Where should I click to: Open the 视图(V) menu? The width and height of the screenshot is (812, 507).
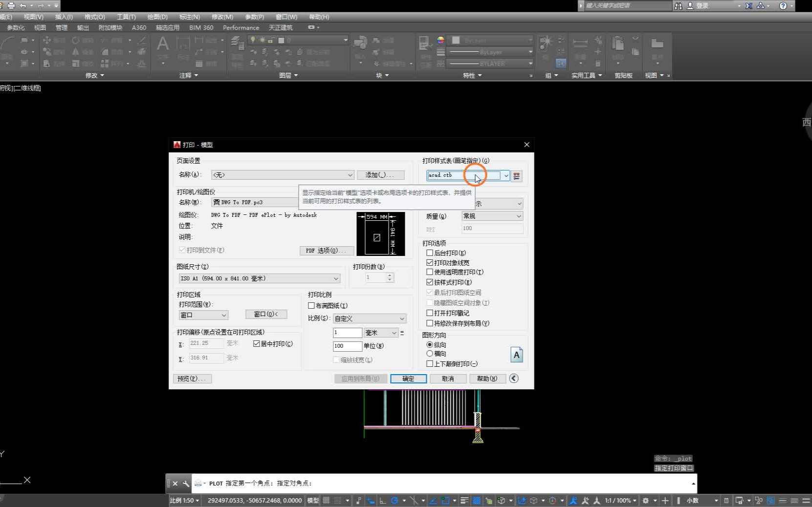33,17
